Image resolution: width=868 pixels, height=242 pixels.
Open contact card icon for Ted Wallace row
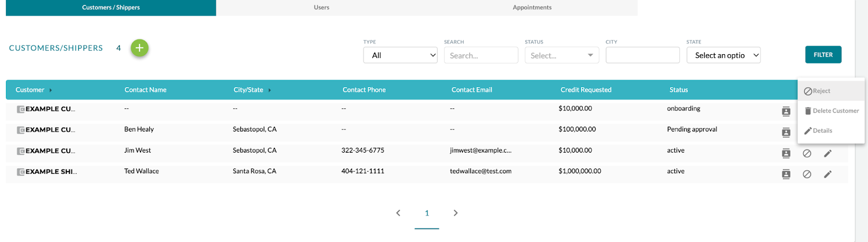pos(786,174)
